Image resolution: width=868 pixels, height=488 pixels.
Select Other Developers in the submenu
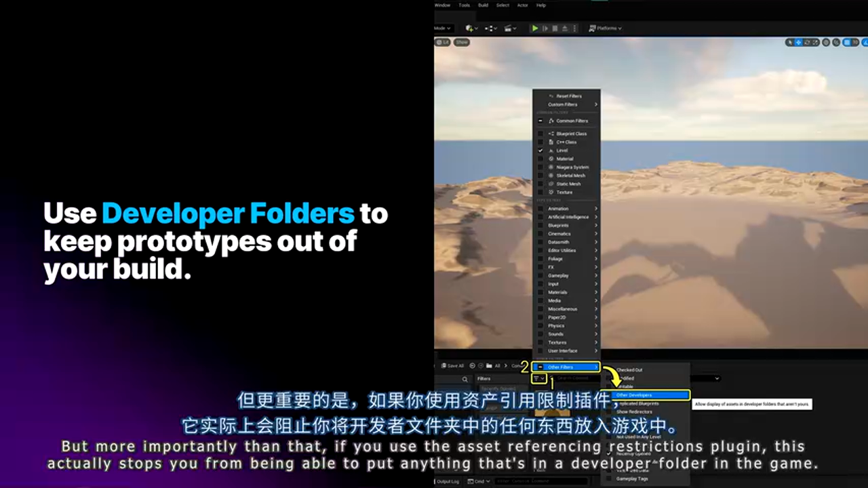pyautogui.click(x=650, y=395)
